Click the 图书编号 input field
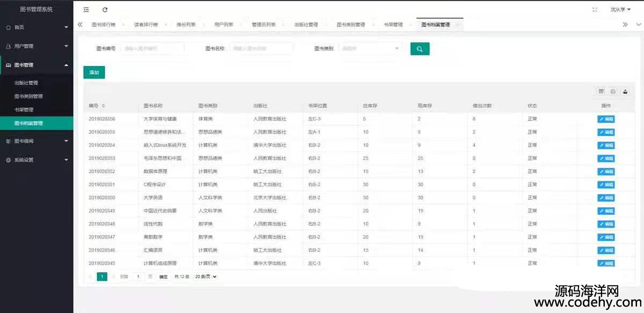Viewport: 644px width, 313px height. tap(152, 48)
